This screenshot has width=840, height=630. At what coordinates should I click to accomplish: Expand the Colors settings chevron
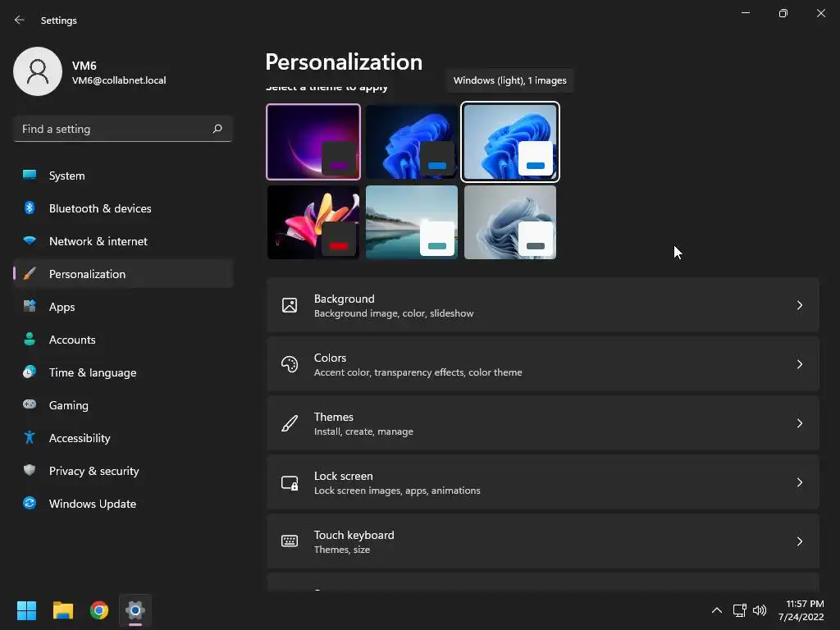point(799,364)
